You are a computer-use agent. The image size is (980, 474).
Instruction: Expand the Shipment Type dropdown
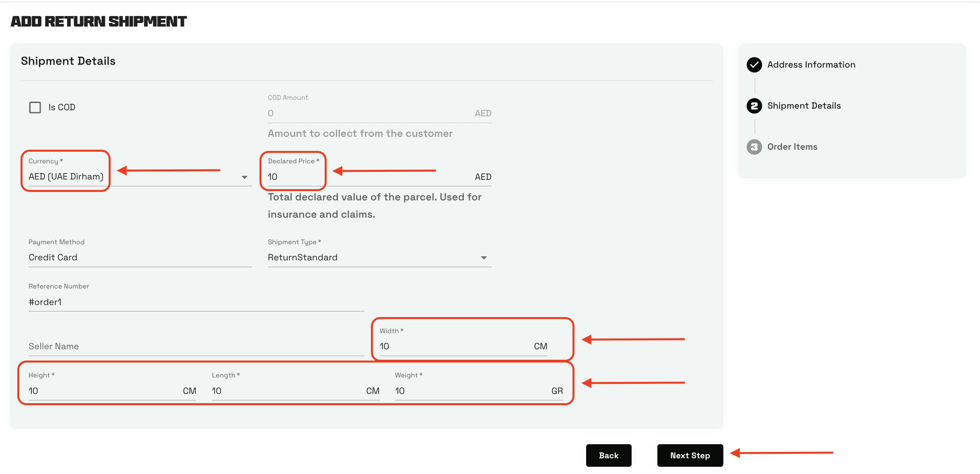coord(484,258)
